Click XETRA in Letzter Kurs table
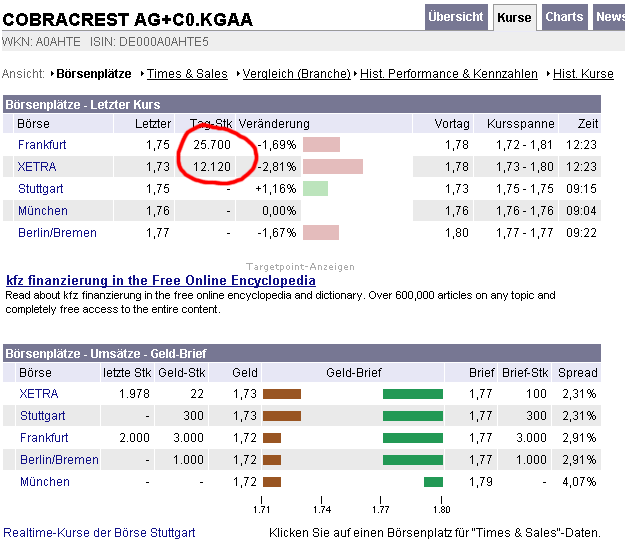The width and height of the screenshot is (625, 550). [37, 167]
